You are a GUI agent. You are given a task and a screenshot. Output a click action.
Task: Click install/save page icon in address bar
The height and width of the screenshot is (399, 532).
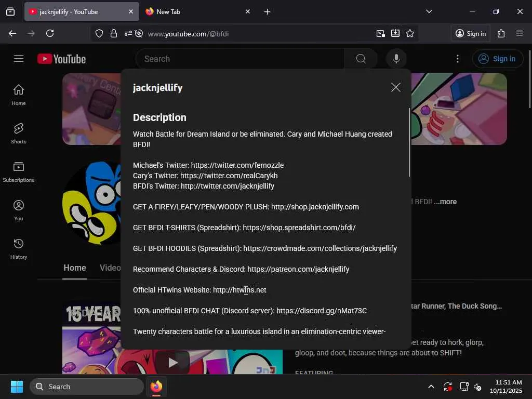pos(395,33)
